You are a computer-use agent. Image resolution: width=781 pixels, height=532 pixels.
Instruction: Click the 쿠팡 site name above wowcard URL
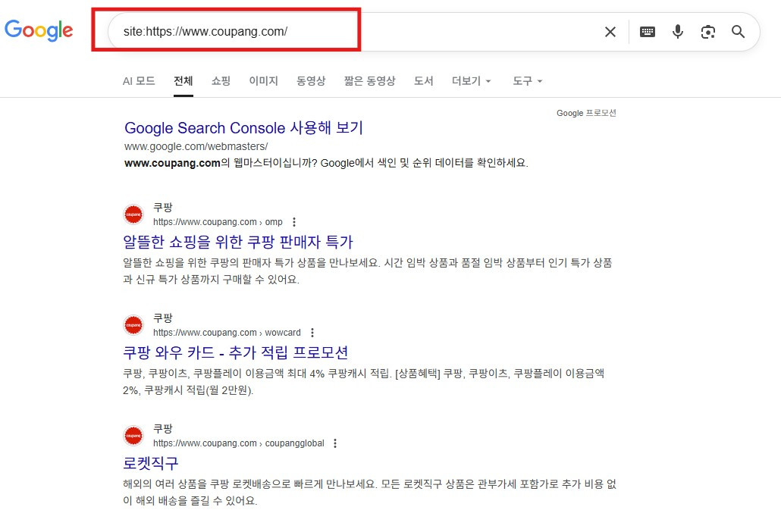[162, 318]
